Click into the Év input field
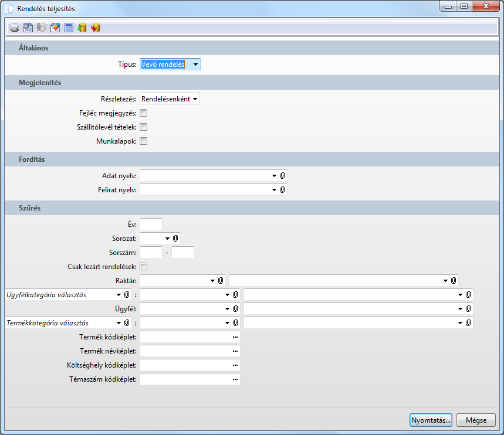This screenshot has height=435, width=504. [x=151, y=224]
